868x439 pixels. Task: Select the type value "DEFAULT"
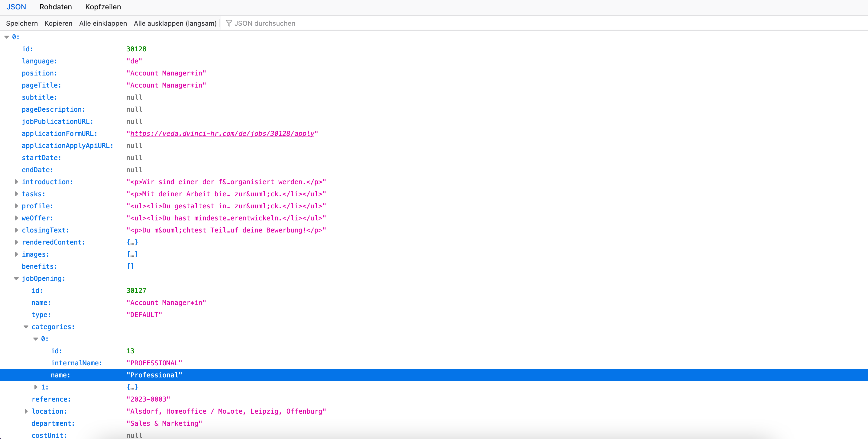tap(144, 315)
